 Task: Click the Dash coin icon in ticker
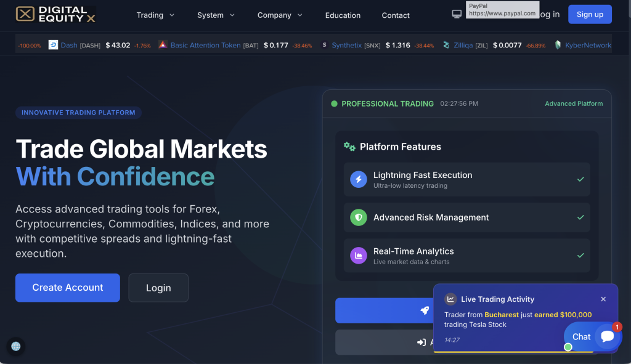53,45
